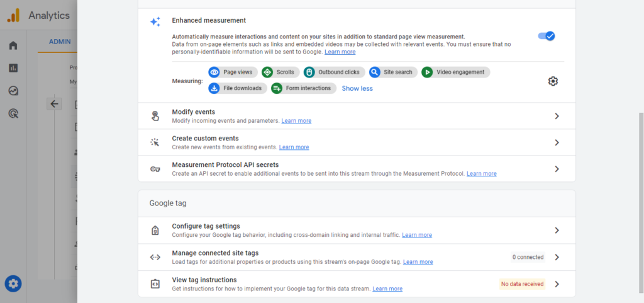Click the Create custom events title
The height and width of the screenshot is (303, 644).
click(x=205, y=138)
